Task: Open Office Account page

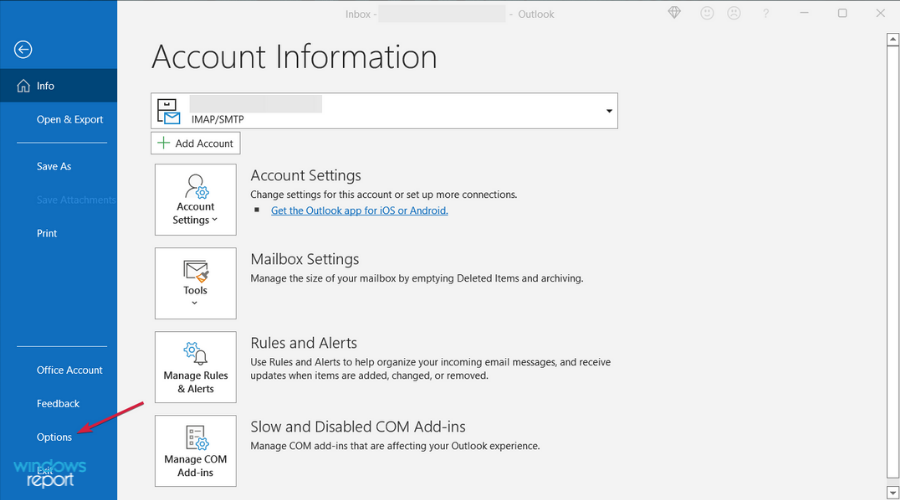Action: pos(69,370)
